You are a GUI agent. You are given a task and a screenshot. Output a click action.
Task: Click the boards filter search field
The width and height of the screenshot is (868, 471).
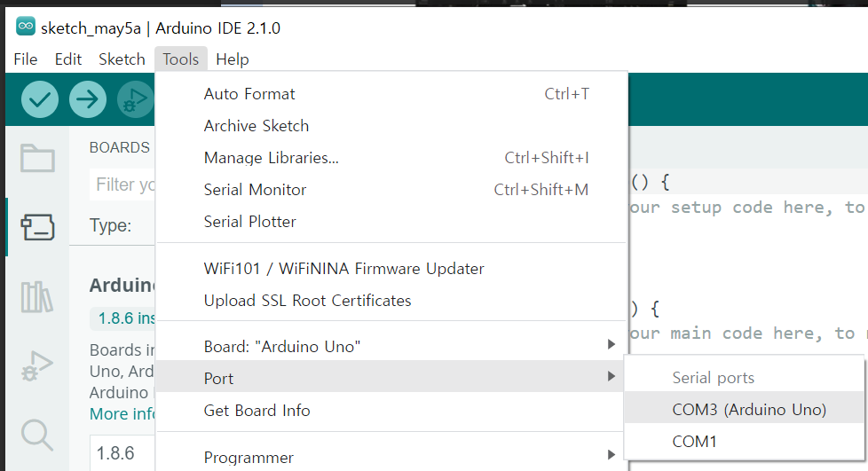(x=122, y=184)
